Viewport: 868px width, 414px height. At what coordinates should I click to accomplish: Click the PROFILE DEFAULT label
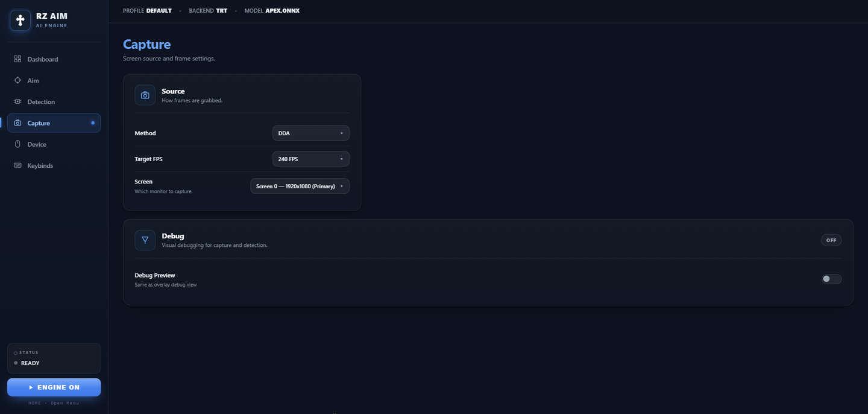pyautogui.click(x=147, y=11)
